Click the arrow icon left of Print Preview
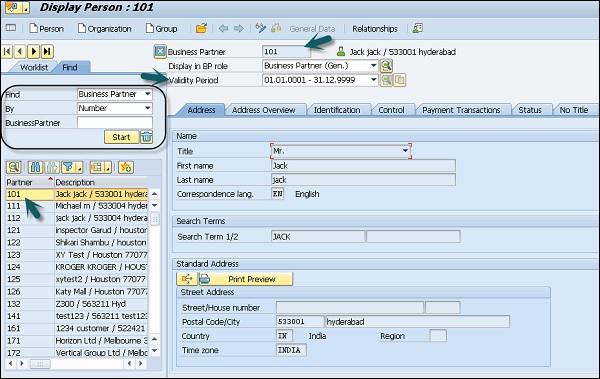The image size is (600, 379). click(187, 279)
